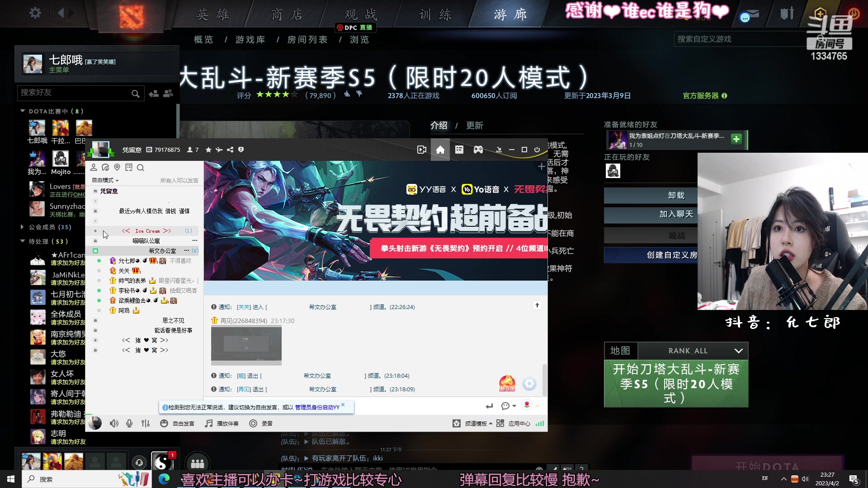Start 刀塔大乱斗-新赛季S5 green play button
The height and width of the screenshot is (488, 868).
(676, 384)
